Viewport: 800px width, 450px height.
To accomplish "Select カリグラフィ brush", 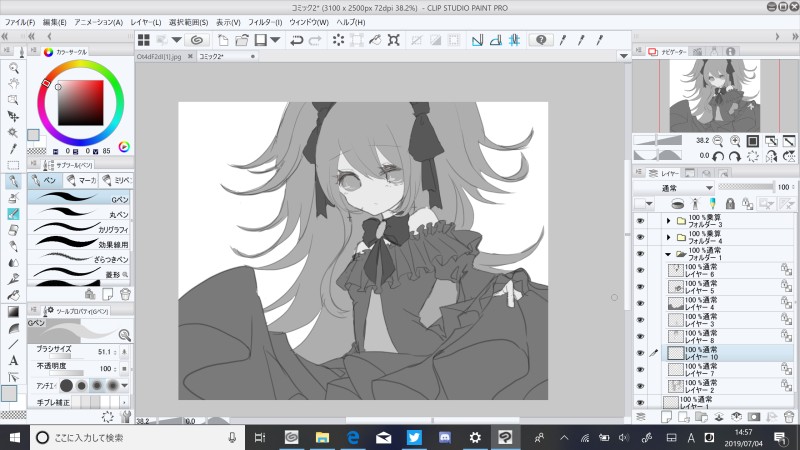I will [x=79, y=229].
